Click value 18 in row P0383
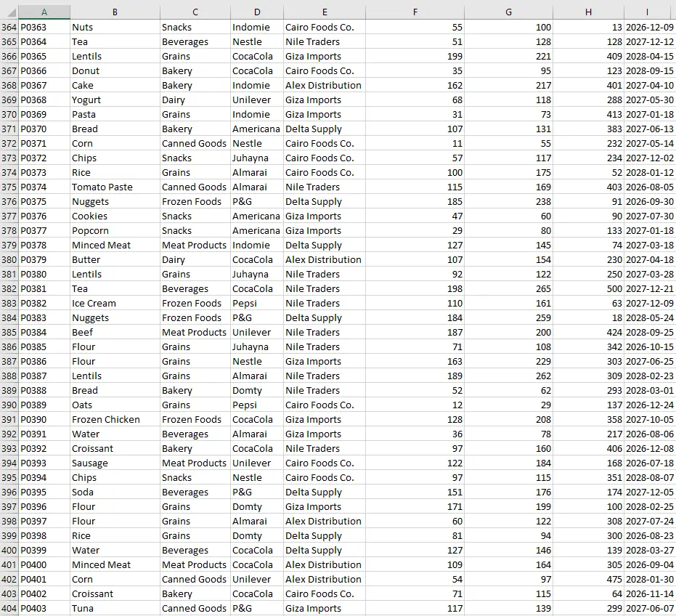The height and width of the screenshot is (616, 676). (588, 318)
